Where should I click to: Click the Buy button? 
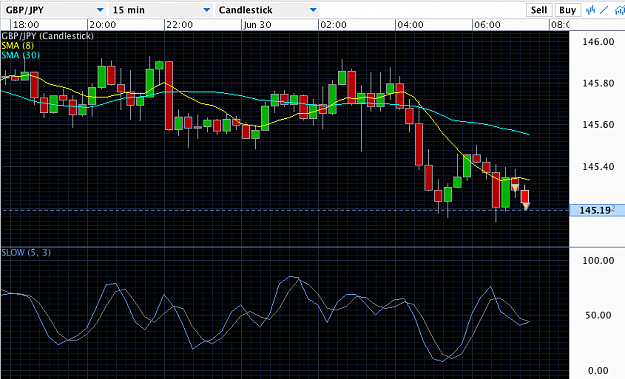coord(567,10)
